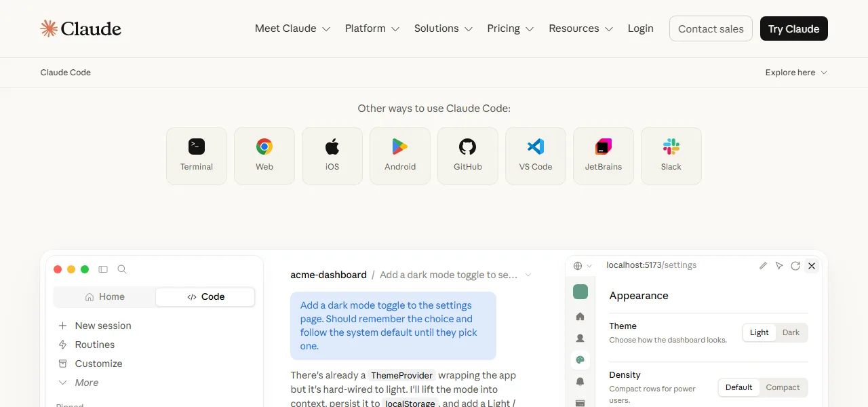Click the box icon beside Customize
868x407 pixels.
[x=63, y=364]
